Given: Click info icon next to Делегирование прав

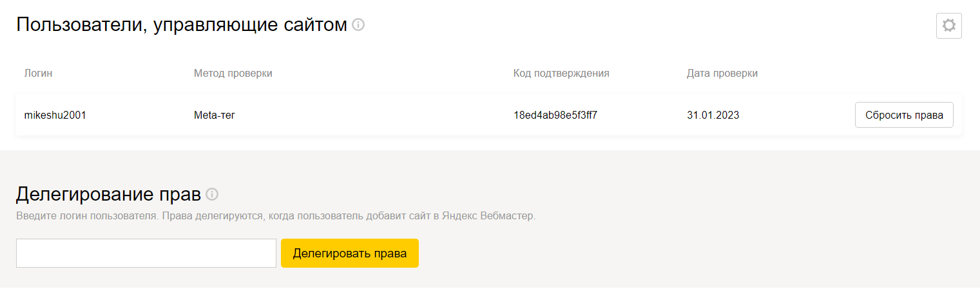Looking at the screenshot, I should coord(212,194).
